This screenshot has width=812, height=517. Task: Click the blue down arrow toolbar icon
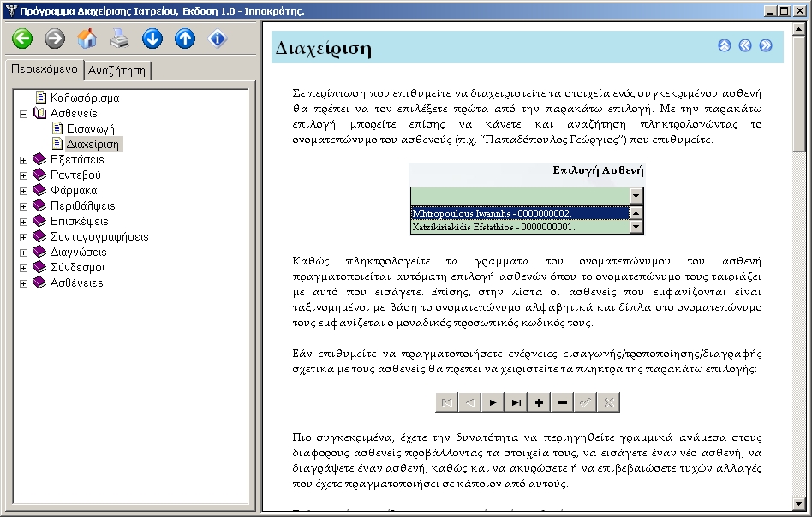click(x=152, y=39)
